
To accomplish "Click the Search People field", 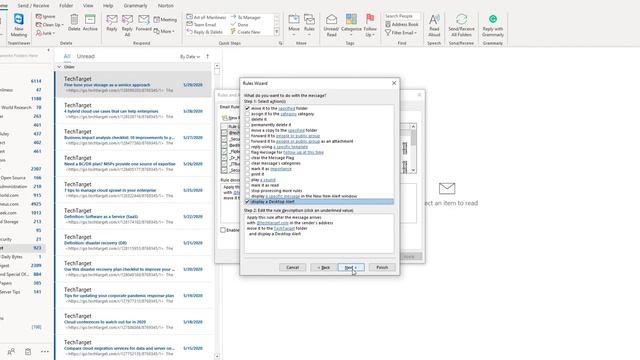I will 402,16.
